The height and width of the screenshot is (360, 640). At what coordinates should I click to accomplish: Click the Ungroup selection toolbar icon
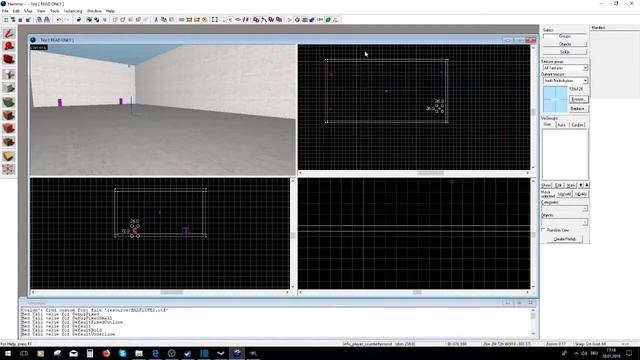tap(97, 20)
